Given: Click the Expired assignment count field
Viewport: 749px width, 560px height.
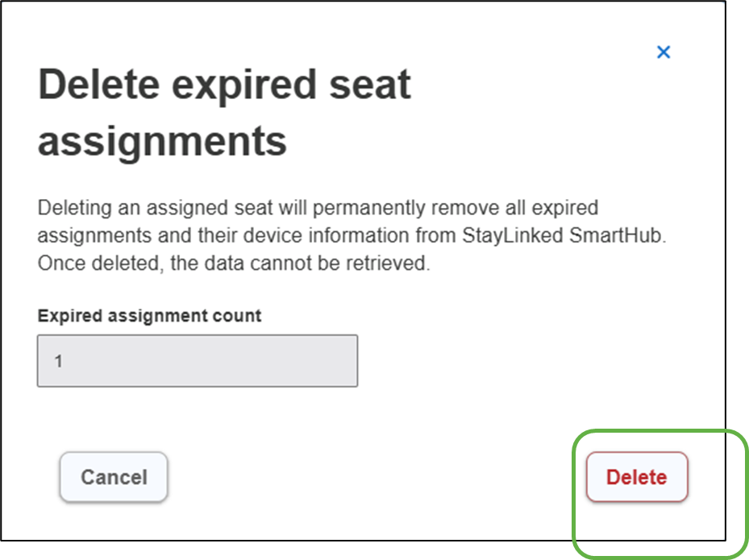Looking at the screenshot, I should (x=198, y=361).
